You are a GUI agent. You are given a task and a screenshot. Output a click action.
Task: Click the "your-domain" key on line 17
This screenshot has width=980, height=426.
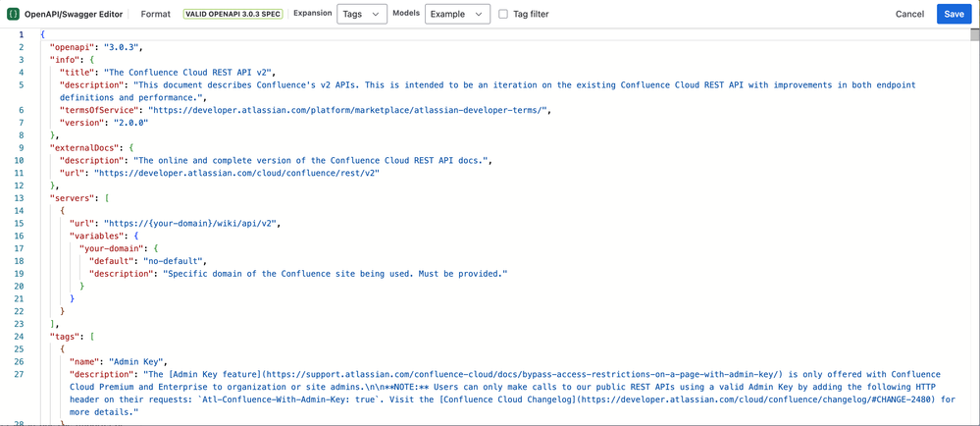[111, 248]
